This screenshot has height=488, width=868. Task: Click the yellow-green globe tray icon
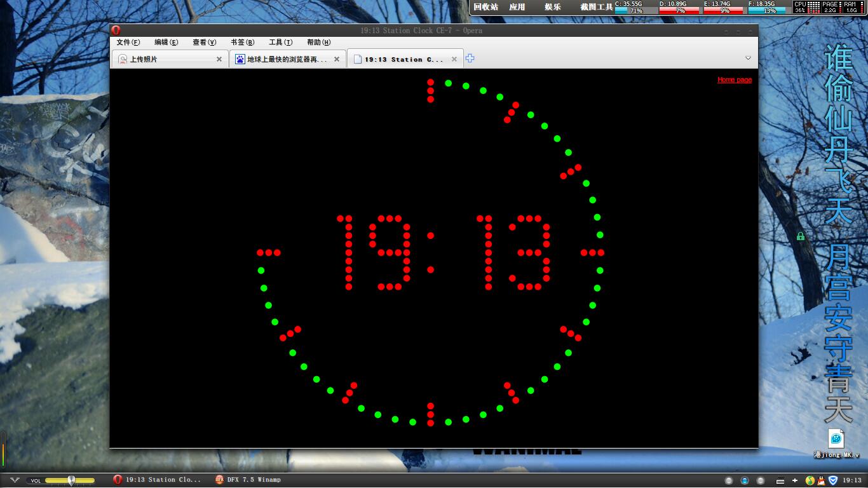coord(809,480)
